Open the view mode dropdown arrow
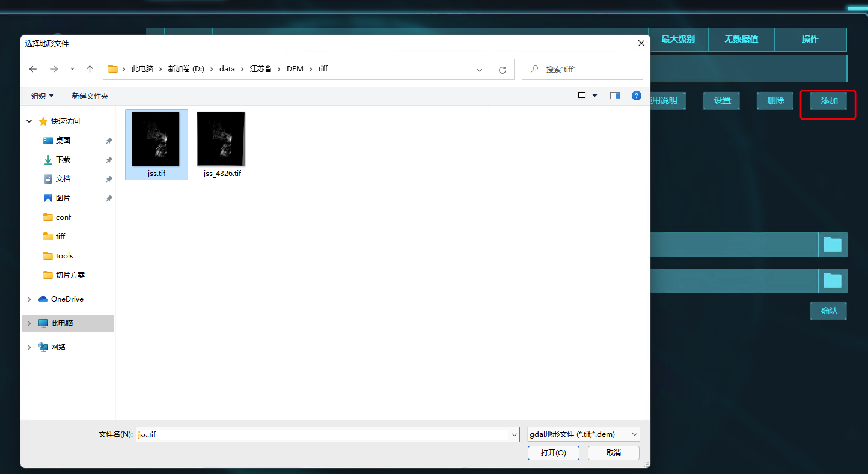The width and height of the screenshot is (868, 474). coord(595,96)
